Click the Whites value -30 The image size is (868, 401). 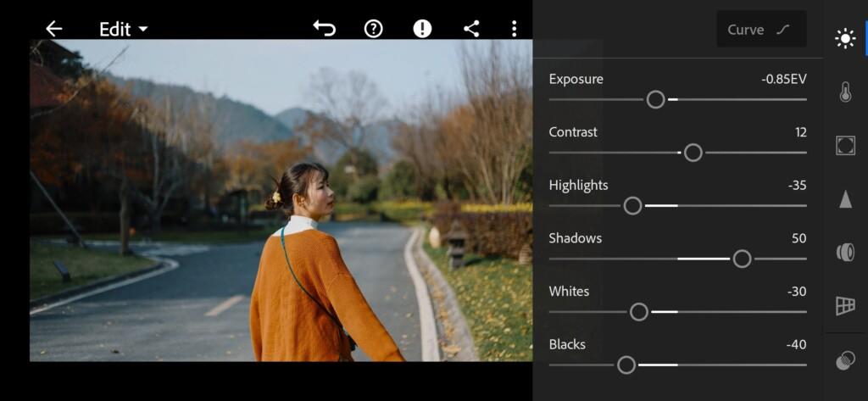[797, 292]
